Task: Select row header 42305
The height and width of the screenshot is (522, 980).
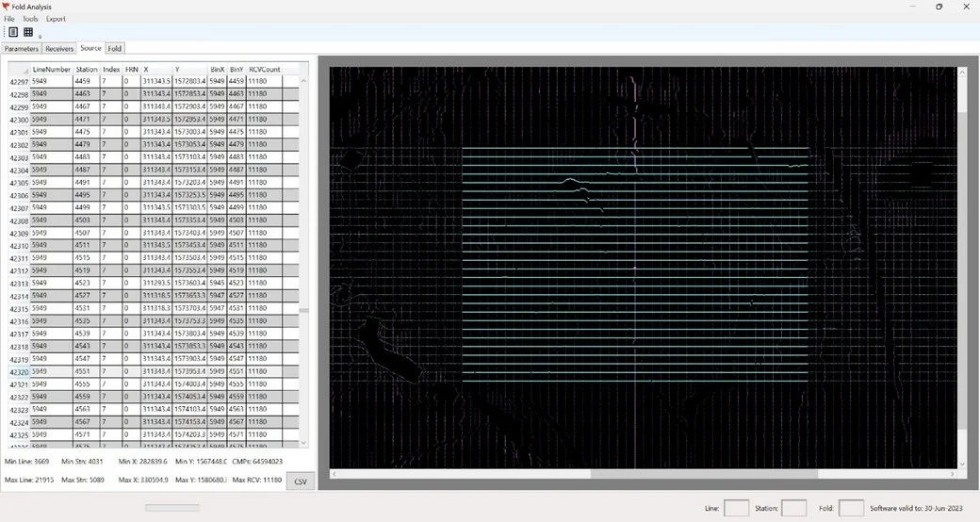Action: pyautogui.click(x=19, y=183)
